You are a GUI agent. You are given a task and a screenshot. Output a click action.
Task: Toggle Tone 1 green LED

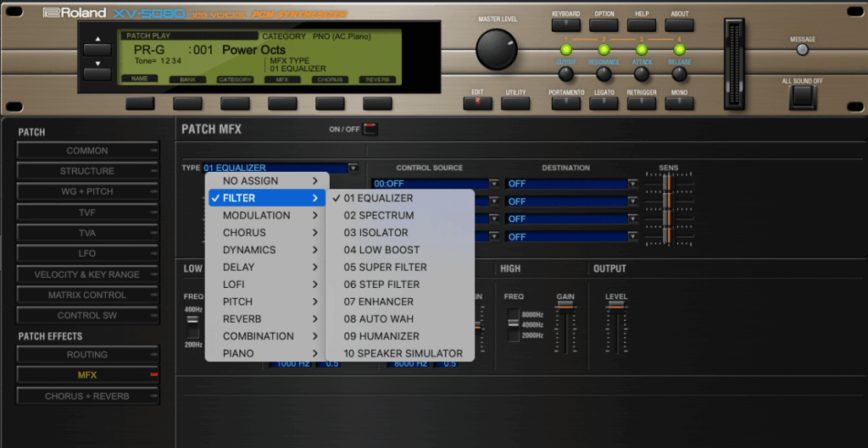pyautogui.click(x=565, y=50)
